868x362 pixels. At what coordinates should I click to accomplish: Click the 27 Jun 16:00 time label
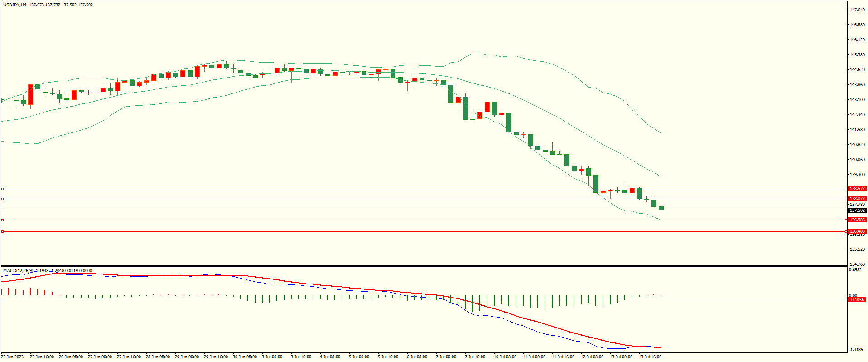pos(129,357)
